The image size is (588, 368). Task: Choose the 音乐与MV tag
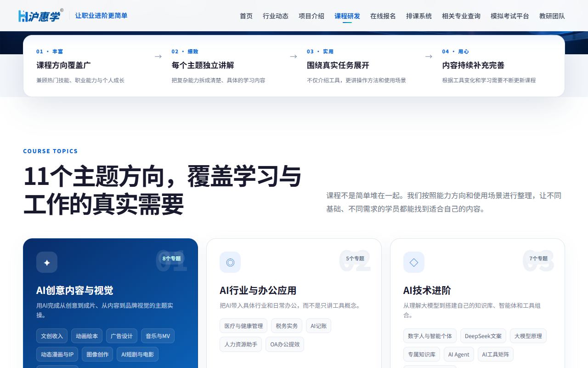click(x=158, y=336)
